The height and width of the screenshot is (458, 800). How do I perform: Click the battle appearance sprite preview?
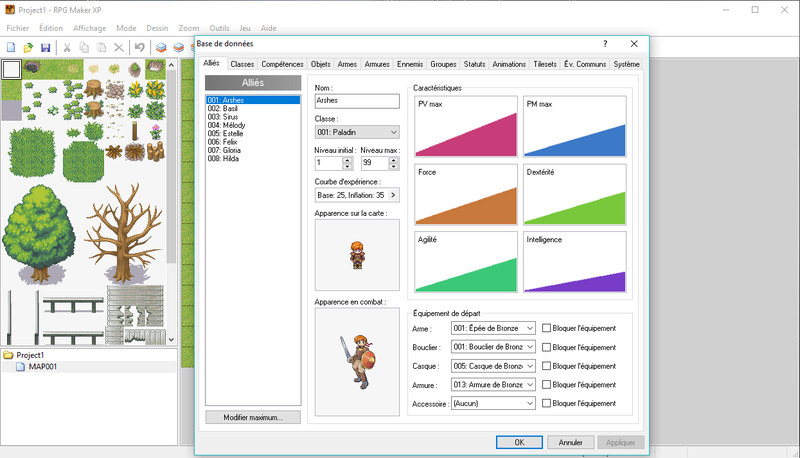(357, 362)
